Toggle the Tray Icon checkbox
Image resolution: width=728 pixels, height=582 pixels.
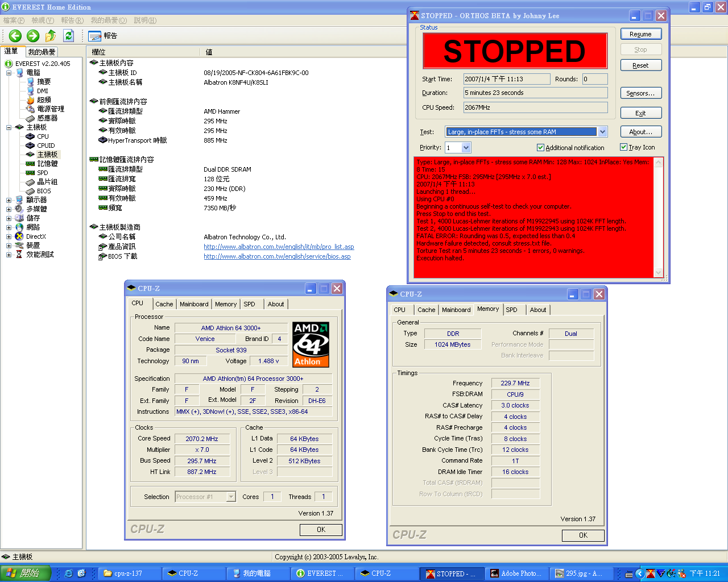click(623, 147)
